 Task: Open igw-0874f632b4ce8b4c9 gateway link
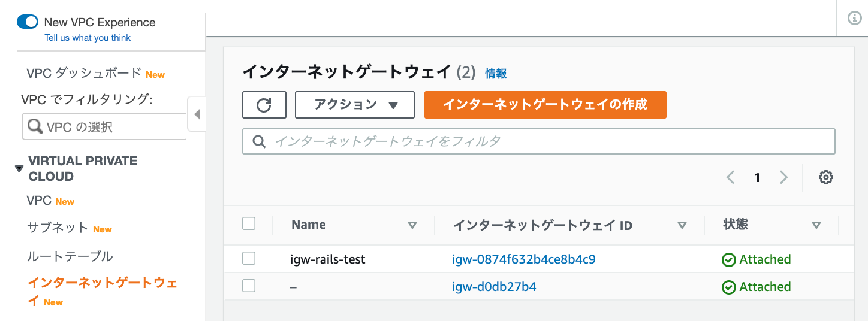[524, 259]
